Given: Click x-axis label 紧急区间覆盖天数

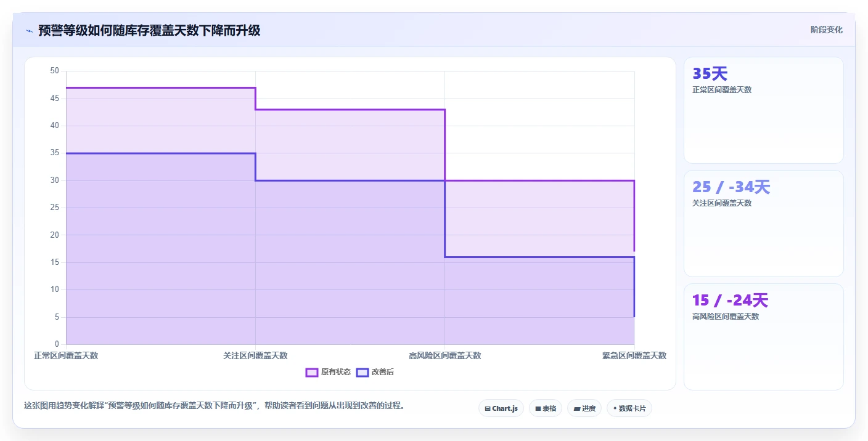Looking at the screenshot, I should click(x=634, y=356).
